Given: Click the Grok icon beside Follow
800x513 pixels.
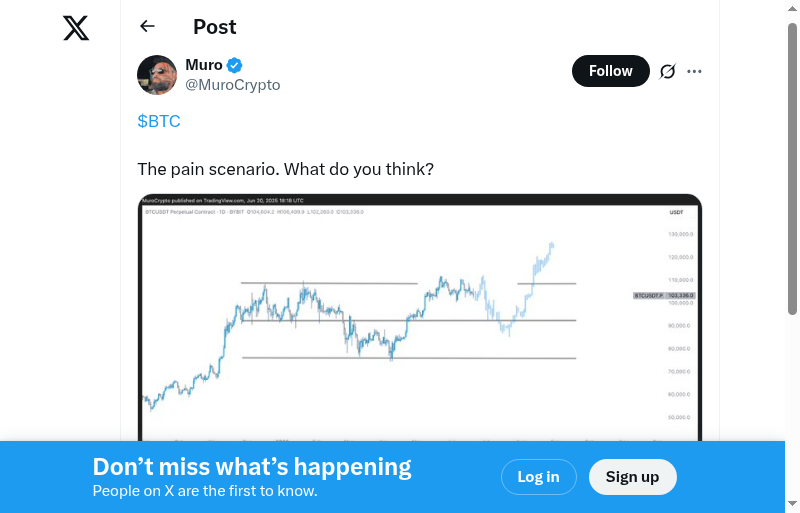Looking at the screenshot, I should [x=667, y=71].
